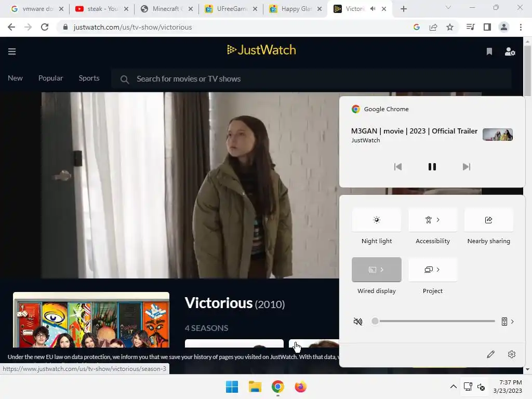Toggle Nearby sharing
Viewport: 532px width, 399px height.
488,220
